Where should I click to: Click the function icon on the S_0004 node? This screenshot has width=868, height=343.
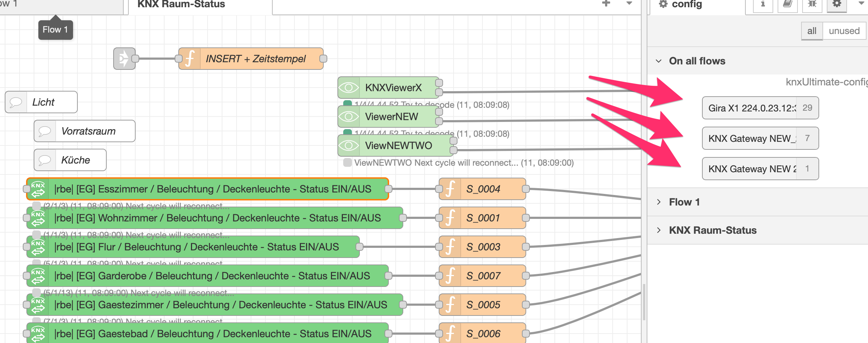tap(450, 189)
